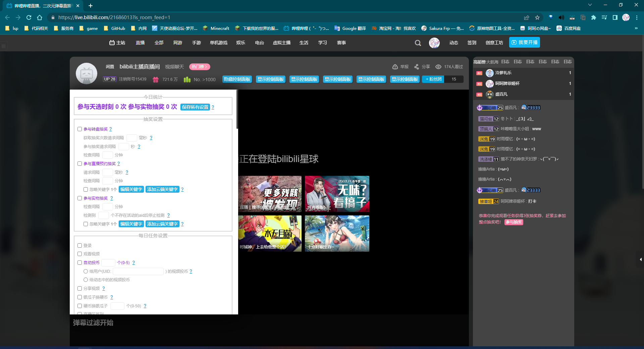Select the 给用户(UID radio button
Screen dimensions: 644x349
(x=86, y=271)
